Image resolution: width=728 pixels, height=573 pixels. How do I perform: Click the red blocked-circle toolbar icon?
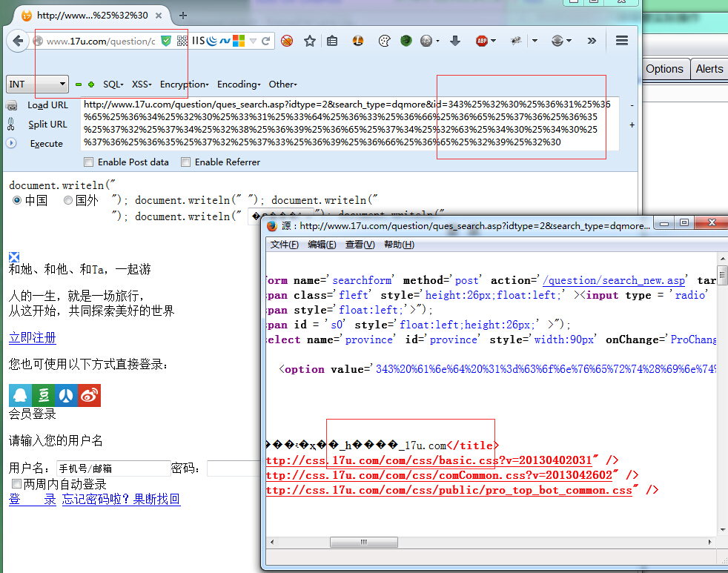pyautogui.click(x=287, y=41)
